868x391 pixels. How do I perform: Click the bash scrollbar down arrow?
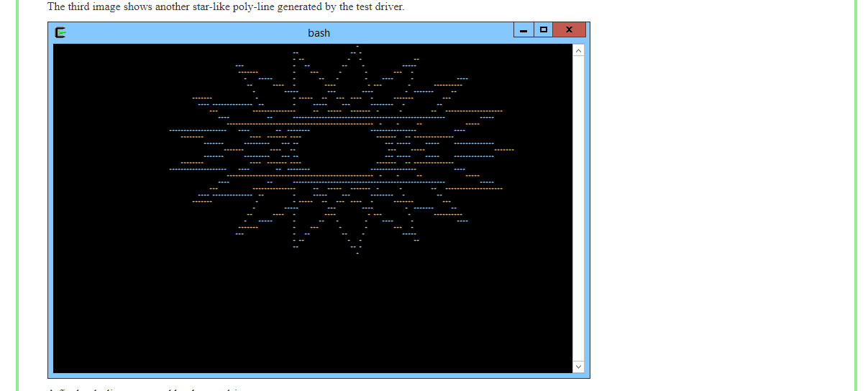point(579,367)
